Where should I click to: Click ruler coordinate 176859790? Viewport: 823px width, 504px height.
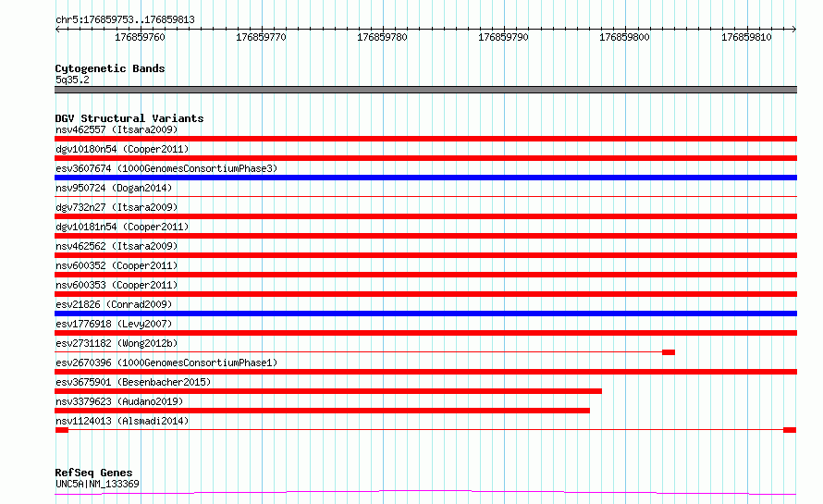[x=503, y=37]
